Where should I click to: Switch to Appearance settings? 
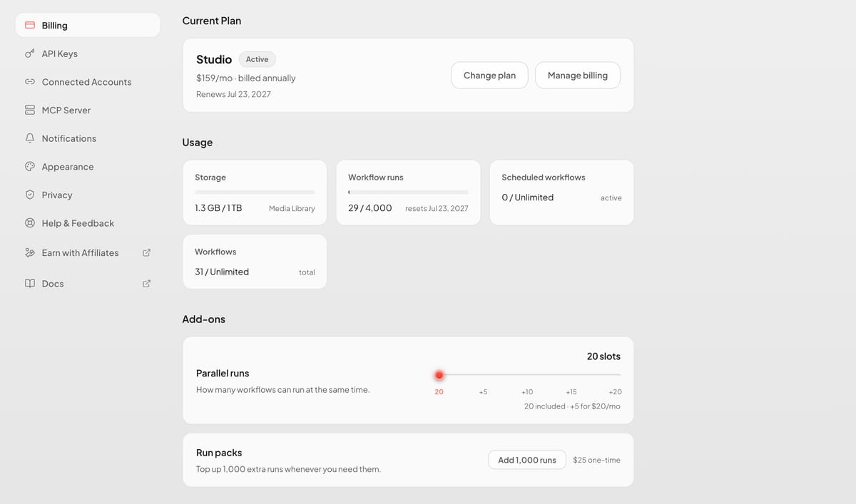click(88, 167)
